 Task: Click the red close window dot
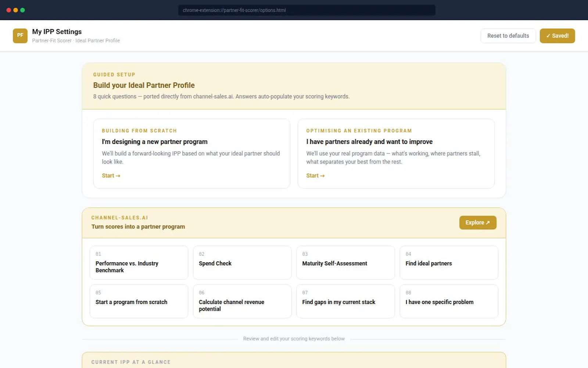[9, 10]
